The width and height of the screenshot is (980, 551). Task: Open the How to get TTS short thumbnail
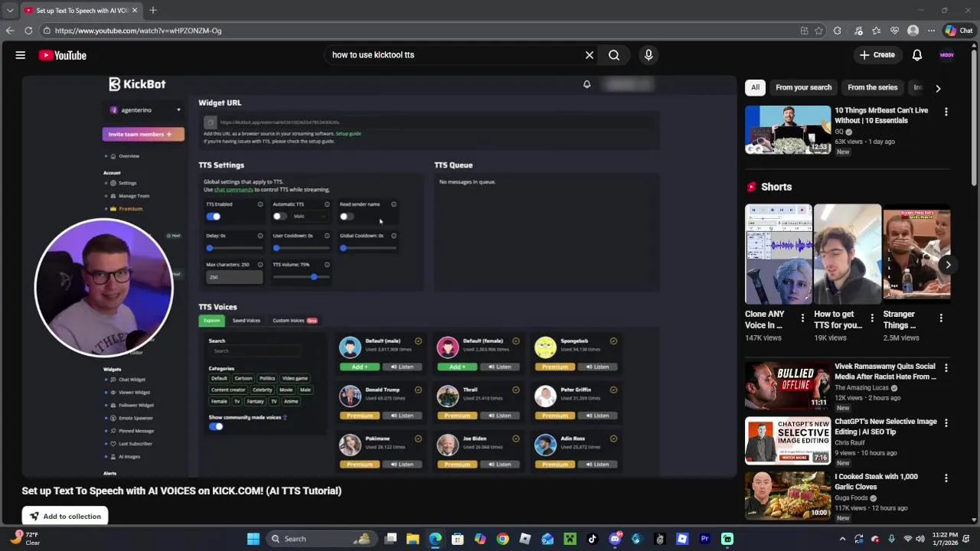[848, 254]
